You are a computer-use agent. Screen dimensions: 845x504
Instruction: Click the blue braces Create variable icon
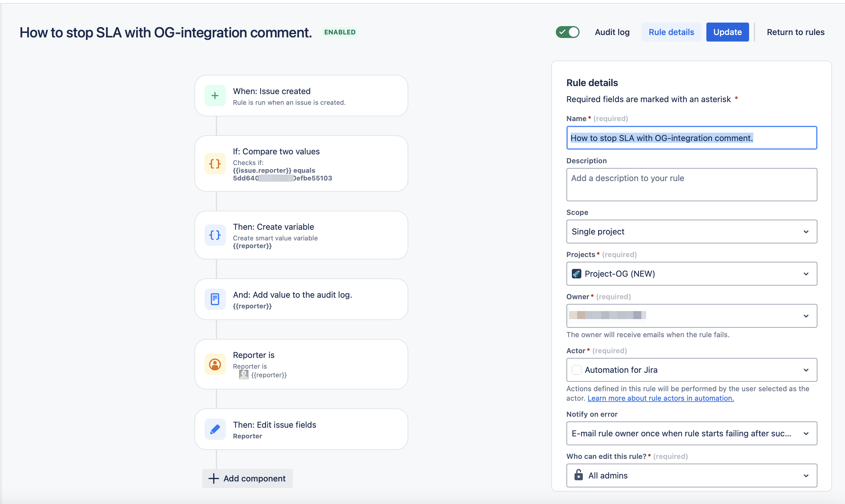click(215, 235)
